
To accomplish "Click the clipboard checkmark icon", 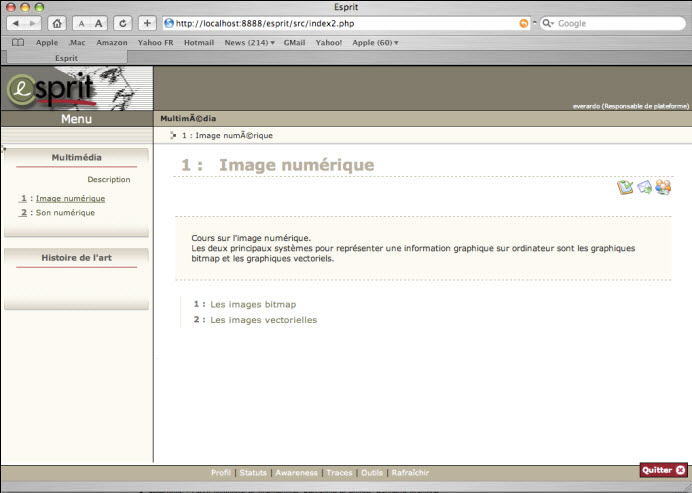I will click(x=625, y=187).
